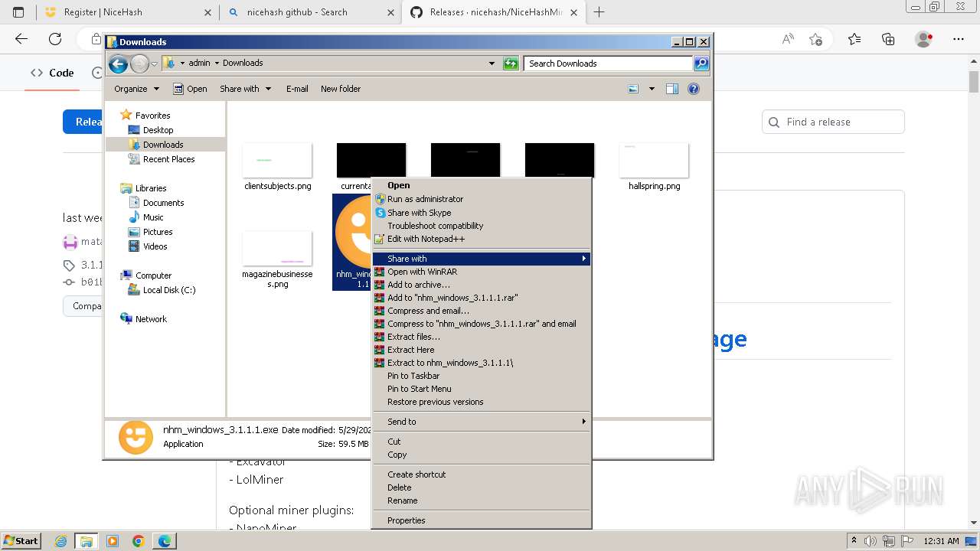The image size is (980, 551).
Task: Click Open toolbar button
Action: [x=190, y=89]
